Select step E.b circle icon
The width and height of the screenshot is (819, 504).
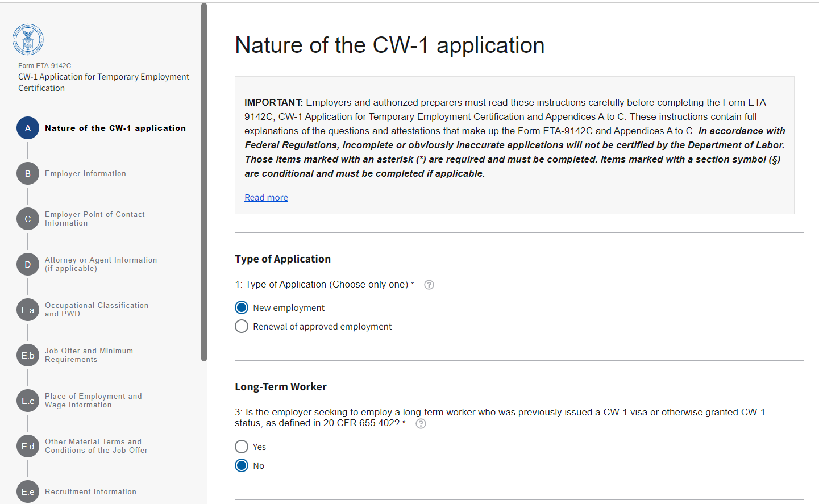coord(28,355)
